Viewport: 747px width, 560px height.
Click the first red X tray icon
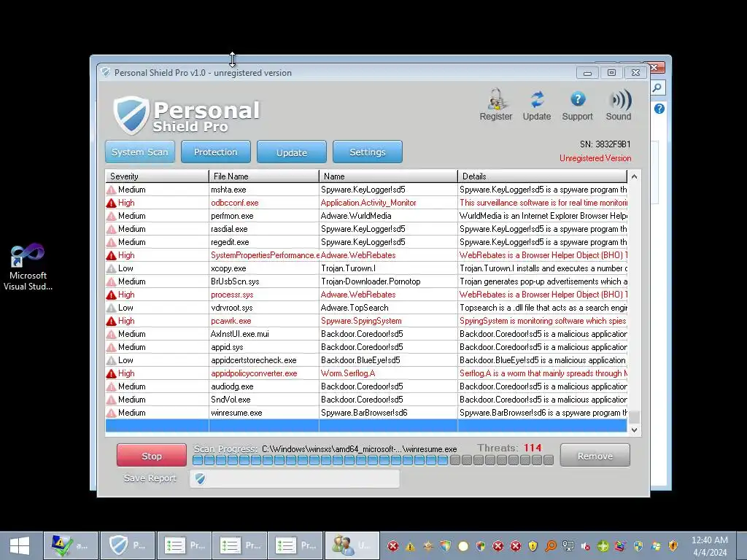pos(392,546)
